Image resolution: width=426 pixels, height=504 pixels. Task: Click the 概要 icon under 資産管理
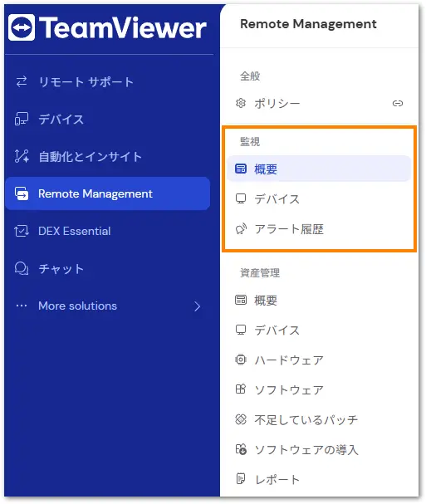(241, 300)
